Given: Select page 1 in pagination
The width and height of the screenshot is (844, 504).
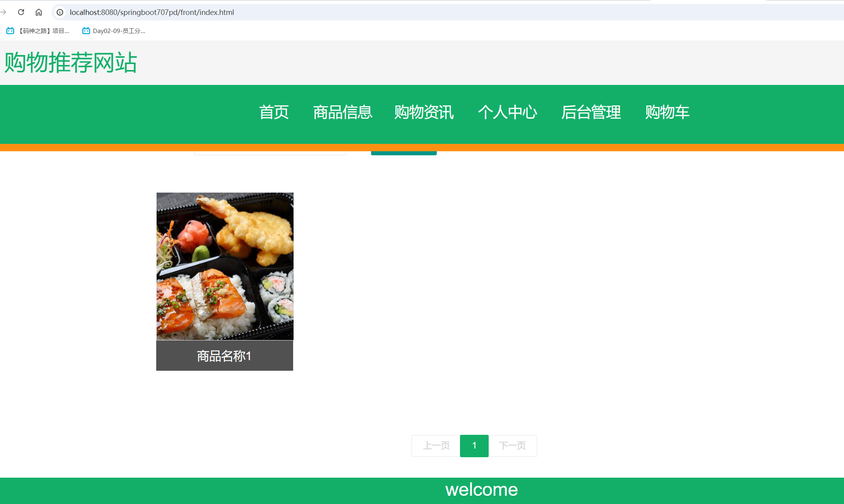Looking at the screenshot, I should (474, 446).
